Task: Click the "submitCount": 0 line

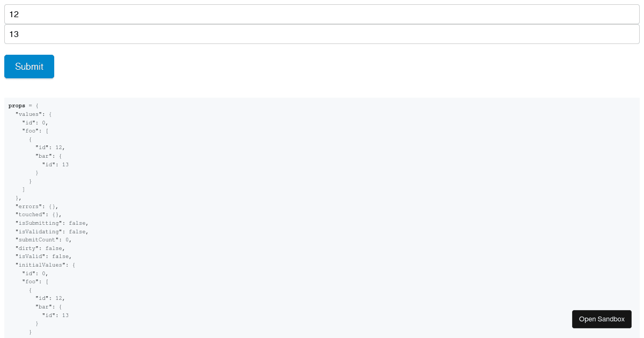Action: click(x=43, y=239)
